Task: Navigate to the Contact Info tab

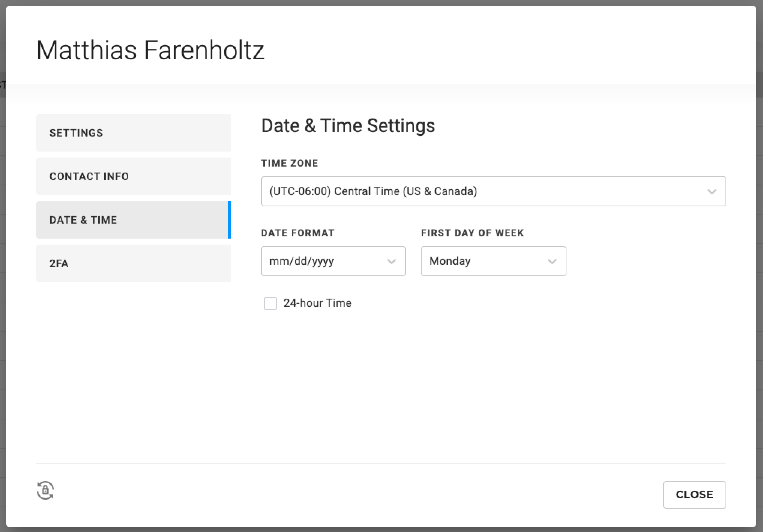Action: pos(133,176)
